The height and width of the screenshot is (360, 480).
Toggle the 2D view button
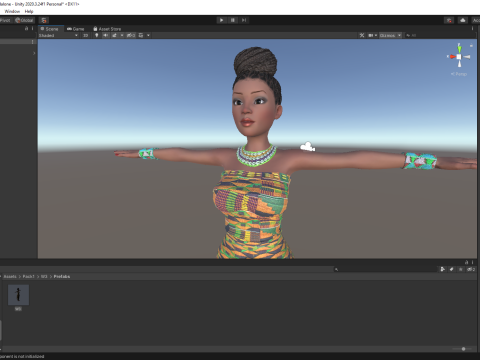86,35
